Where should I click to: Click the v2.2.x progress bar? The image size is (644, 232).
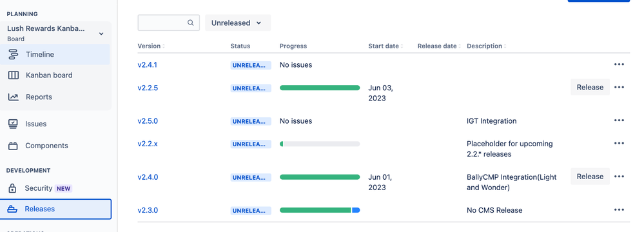tap(320, 144)
